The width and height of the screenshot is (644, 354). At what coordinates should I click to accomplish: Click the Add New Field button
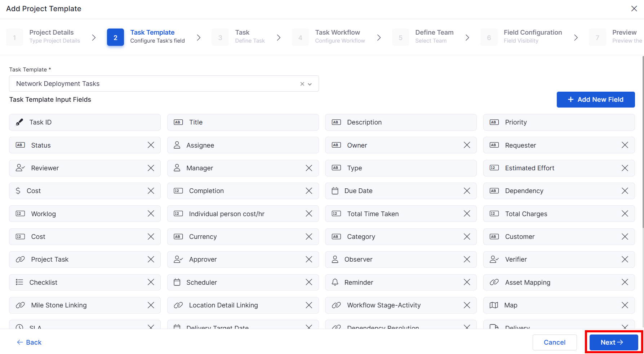tap(595, 100)
